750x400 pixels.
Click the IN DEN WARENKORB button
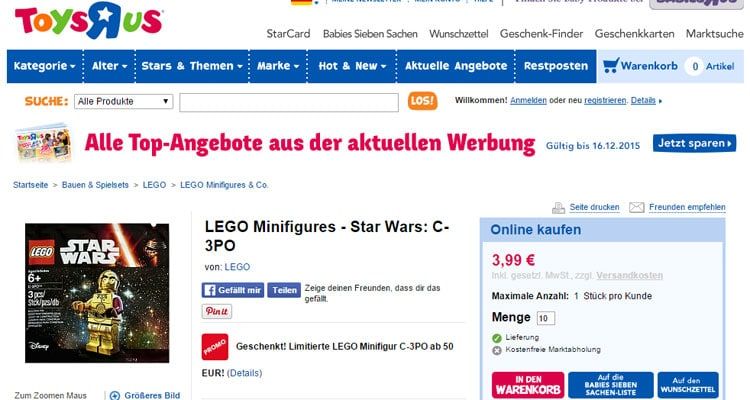pos(528,385)
